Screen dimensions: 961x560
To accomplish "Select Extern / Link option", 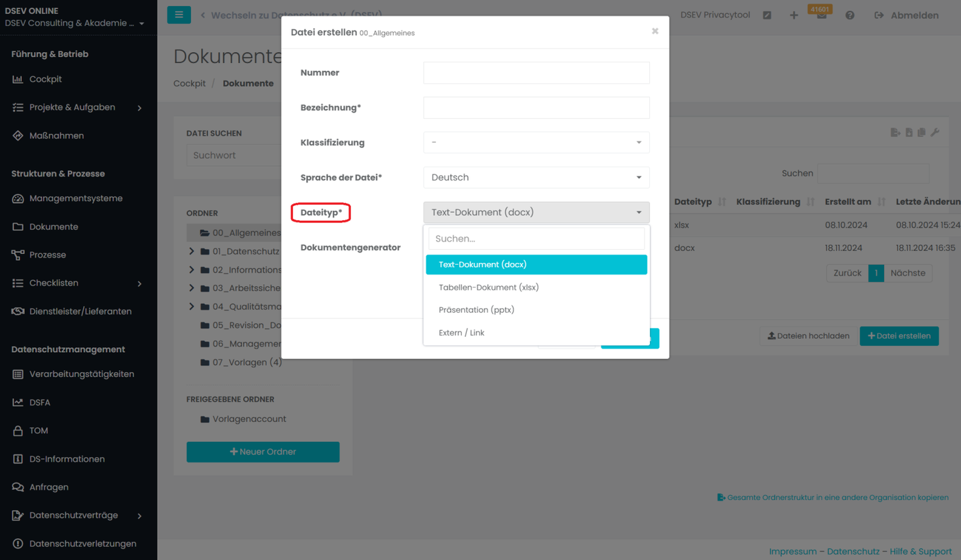I will click(461, 333).
